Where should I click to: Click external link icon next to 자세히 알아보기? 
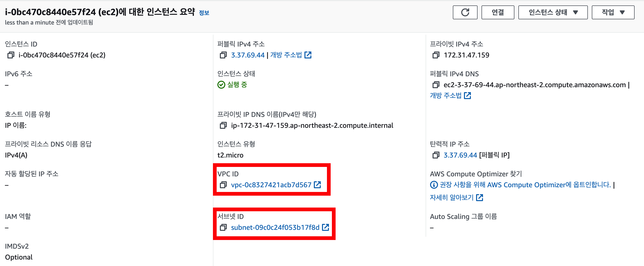(x=480, y=198)
